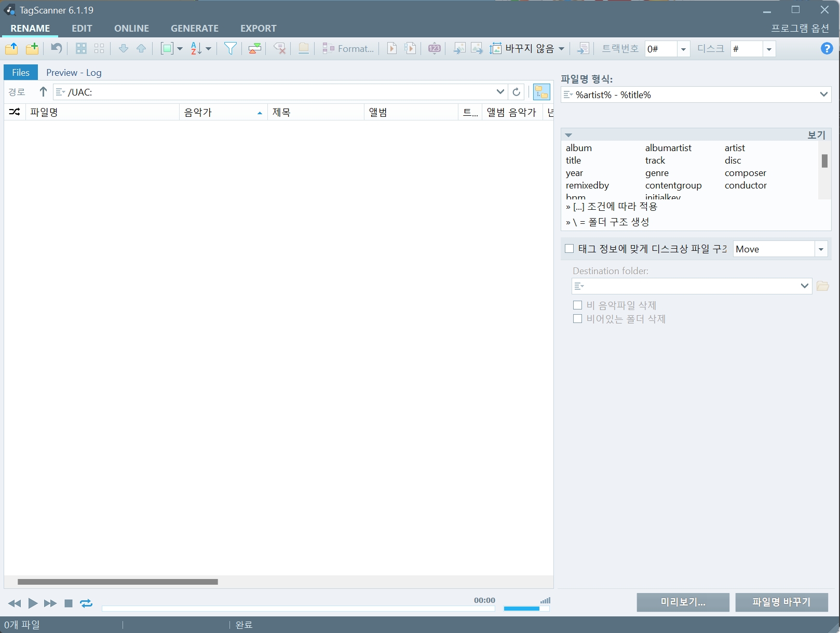The width and height of the screenshot is (840, 633).
Task: Click the move down arrow icon
Action: pos(123,49)
